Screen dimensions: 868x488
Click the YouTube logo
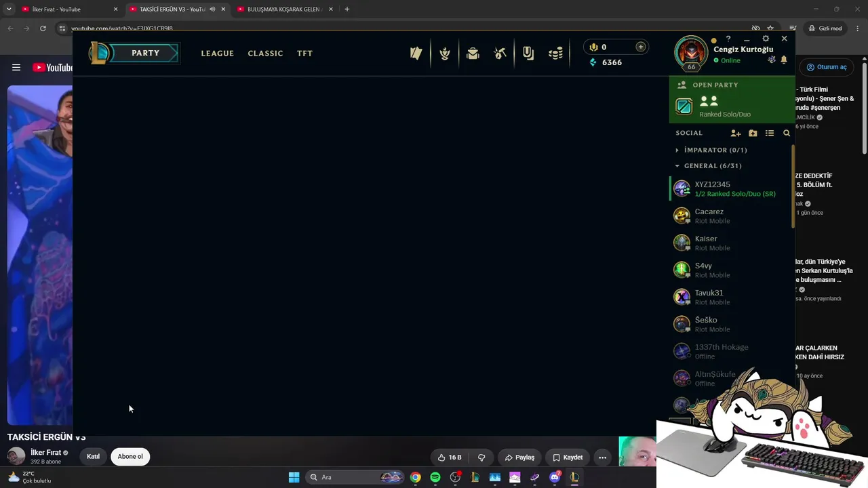pos(52,68)
